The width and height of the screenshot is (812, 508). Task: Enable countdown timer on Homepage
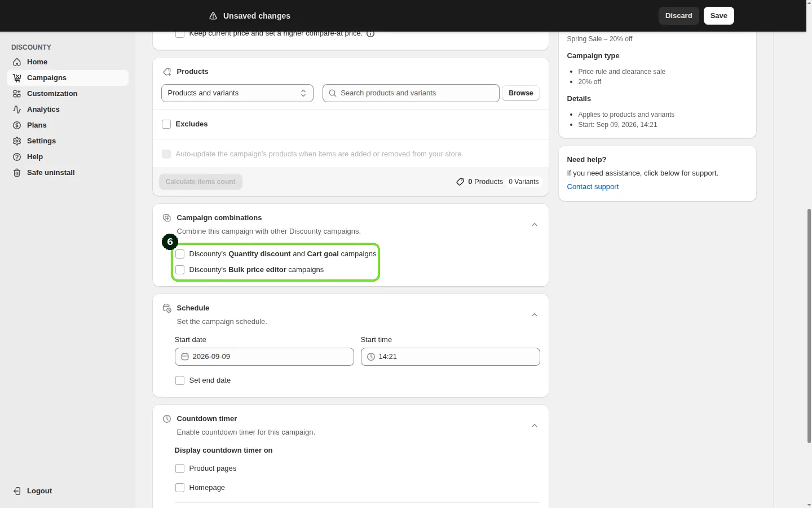tap(180, 488)
